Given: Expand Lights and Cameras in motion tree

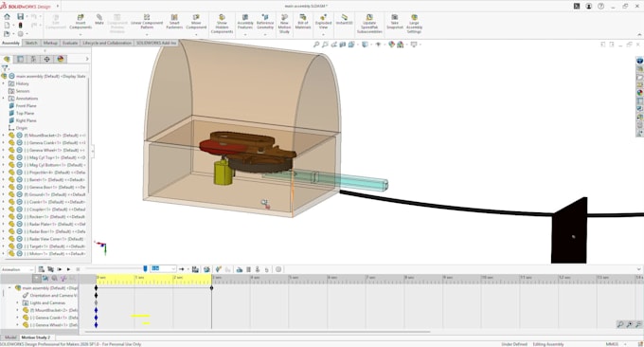Looking at the screenshot, I should [18, 302].
